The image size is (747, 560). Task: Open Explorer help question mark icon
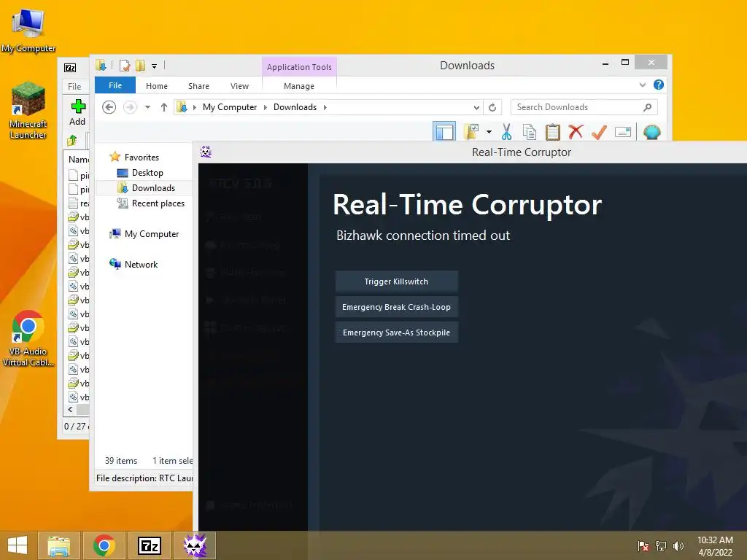pos(659,85)
